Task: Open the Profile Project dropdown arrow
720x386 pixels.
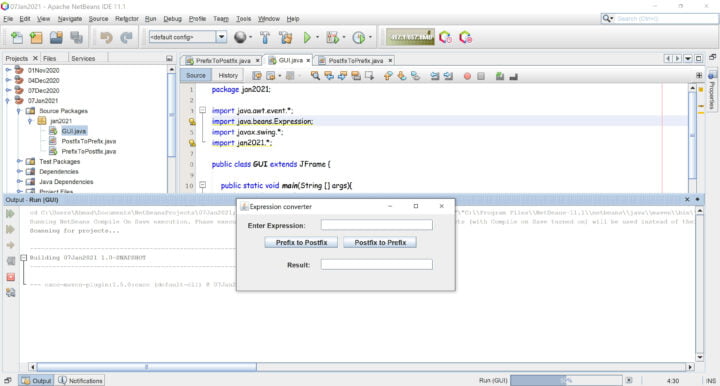Action: tap(370, 38)
